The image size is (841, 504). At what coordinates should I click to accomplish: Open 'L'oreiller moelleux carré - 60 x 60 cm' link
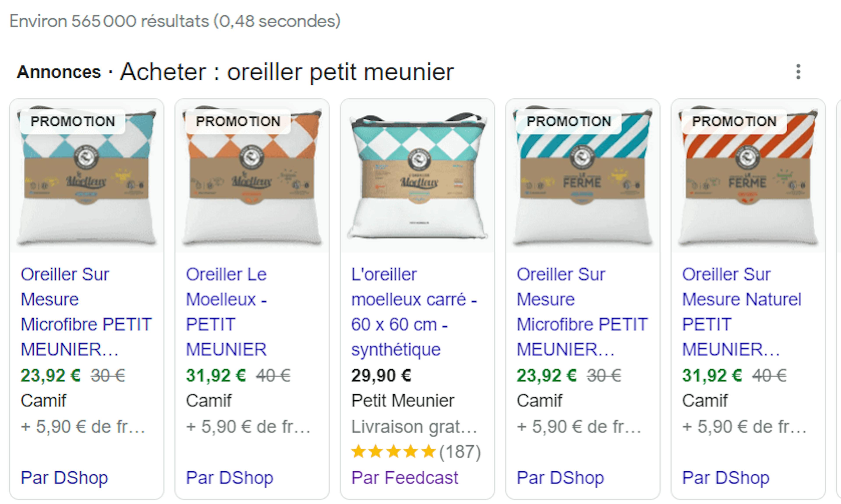tap(414, 312)
